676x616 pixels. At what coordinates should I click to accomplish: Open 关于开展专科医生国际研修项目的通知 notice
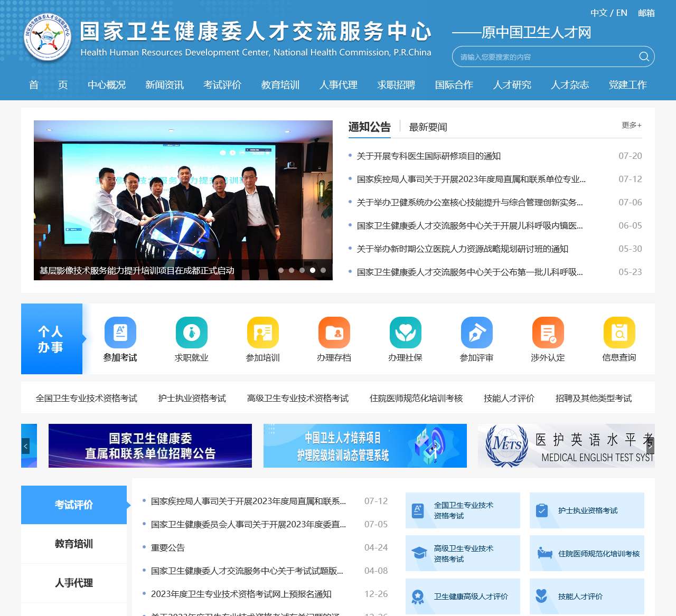pyautogui.click(x=428, y=156)
